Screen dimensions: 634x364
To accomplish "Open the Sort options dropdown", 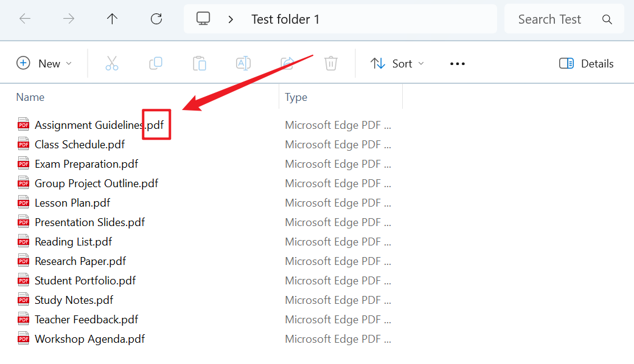I will coord(397,63).
